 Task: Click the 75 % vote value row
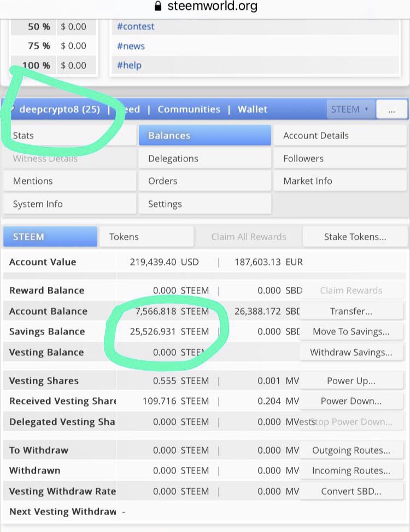(54, 46)
